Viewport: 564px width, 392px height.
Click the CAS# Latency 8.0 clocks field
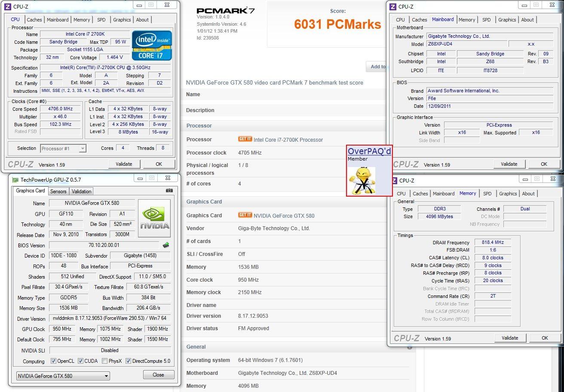493,258
